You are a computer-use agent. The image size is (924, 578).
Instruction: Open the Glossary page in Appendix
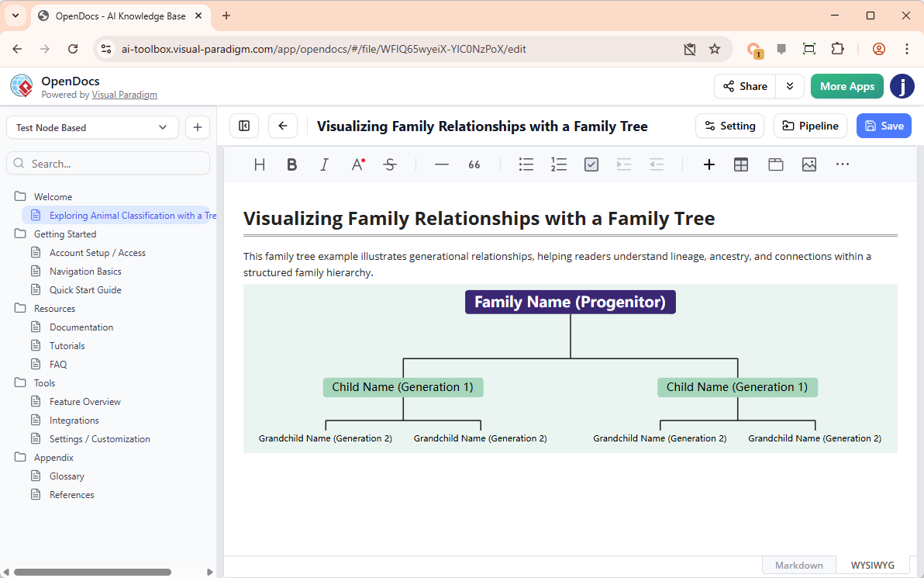(x=67, y=476)
